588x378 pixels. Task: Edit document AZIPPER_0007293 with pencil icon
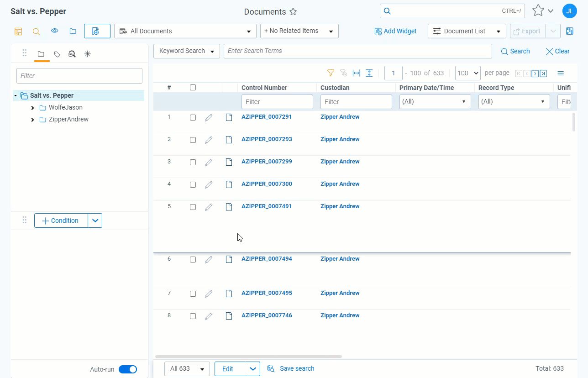click(x=209, y=140)
